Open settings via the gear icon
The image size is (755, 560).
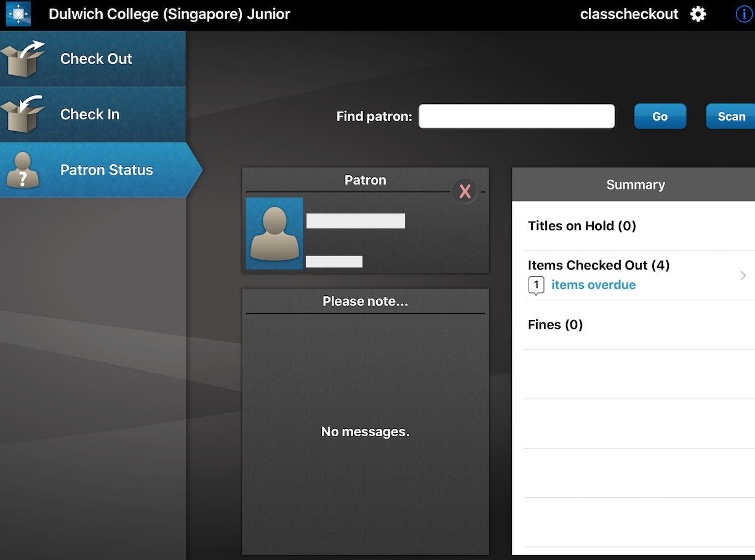point(698,14)
